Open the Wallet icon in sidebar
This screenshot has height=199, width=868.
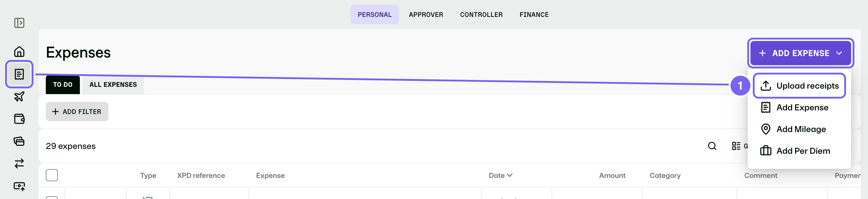[x=19, y=119]
